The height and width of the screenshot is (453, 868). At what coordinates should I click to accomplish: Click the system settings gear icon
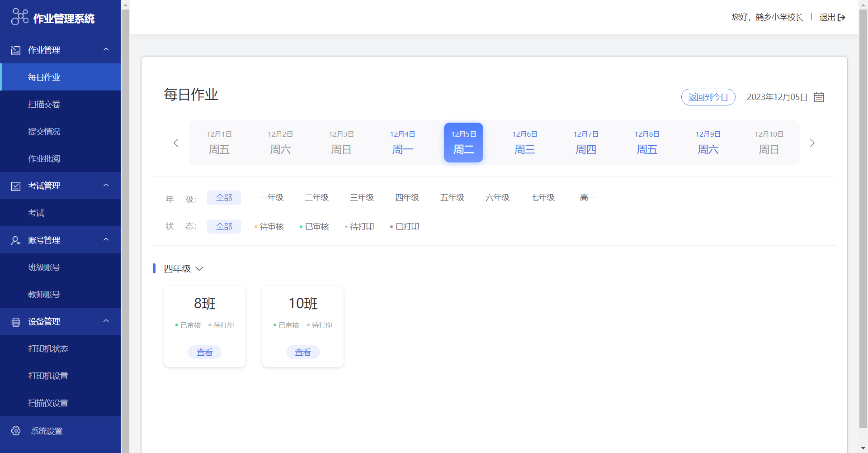16,431
